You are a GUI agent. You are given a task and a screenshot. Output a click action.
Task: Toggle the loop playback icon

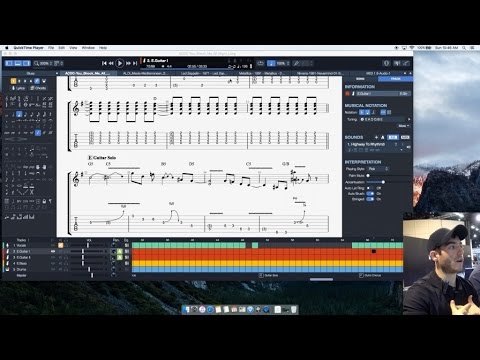[x=260, y=63]
